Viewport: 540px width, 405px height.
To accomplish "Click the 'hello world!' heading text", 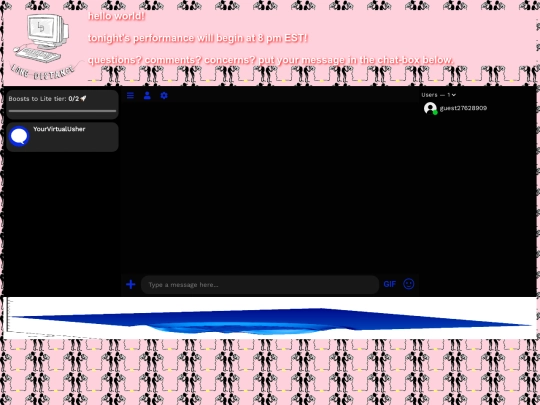I will (x=116, y=16).
